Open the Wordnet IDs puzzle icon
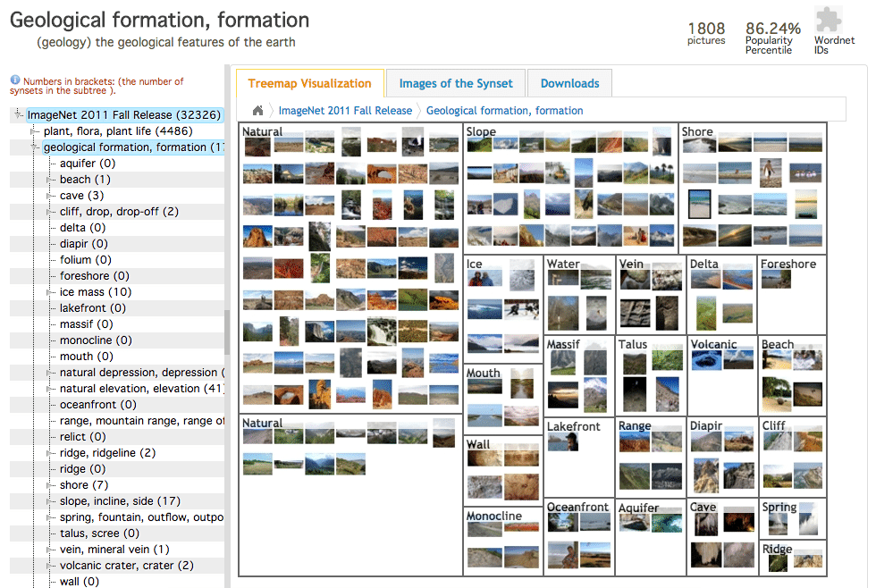Screen dimensions: 876x588 tap(828, 20)
